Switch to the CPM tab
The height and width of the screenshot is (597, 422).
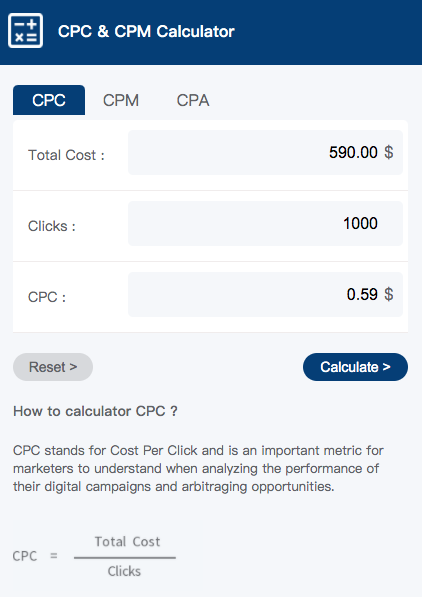pyautogui.click(x=121, y=101)
